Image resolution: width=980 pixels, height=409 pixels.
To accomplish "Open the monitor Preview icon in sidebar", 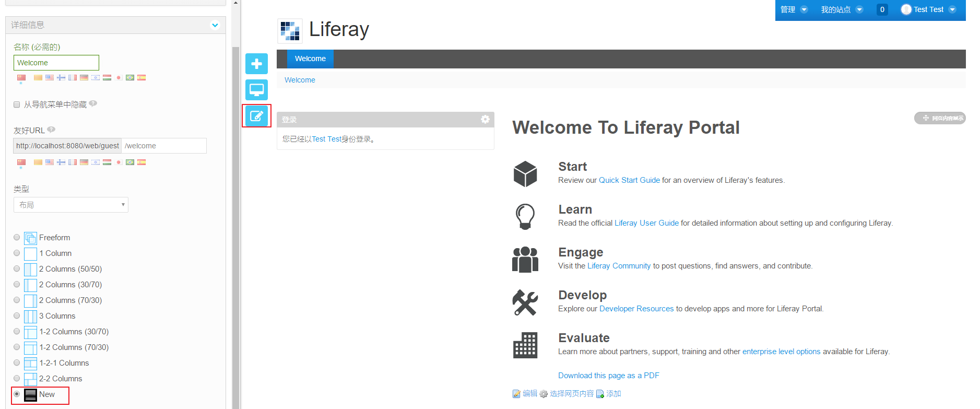I will point(256,90).
